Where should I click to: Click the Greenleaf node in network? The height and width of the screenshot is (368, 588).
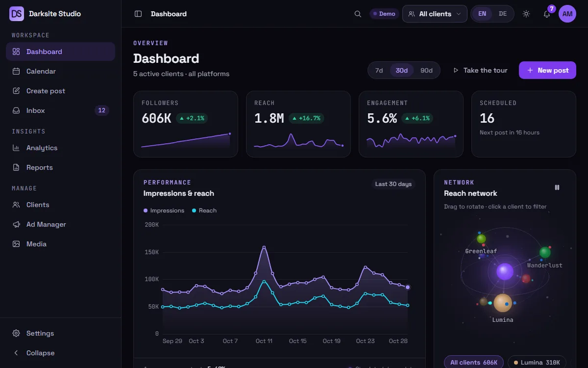481,239
